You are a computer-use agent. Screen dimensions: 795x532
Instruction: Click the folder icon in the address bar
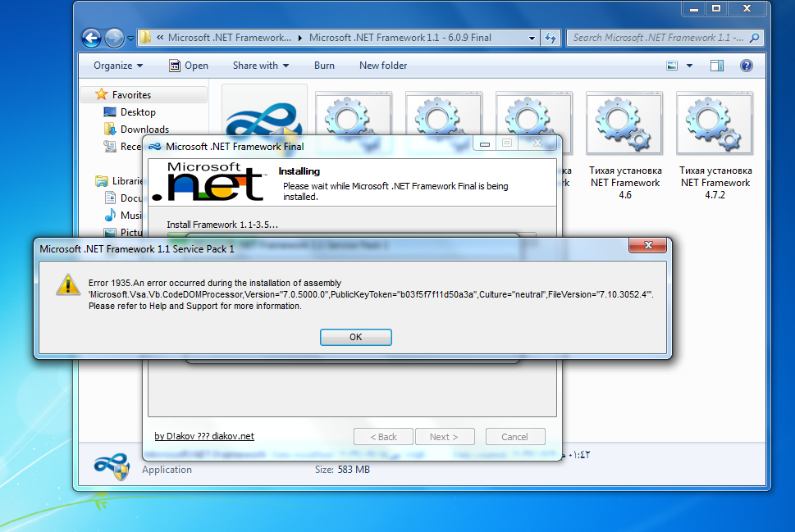point(145,38)
